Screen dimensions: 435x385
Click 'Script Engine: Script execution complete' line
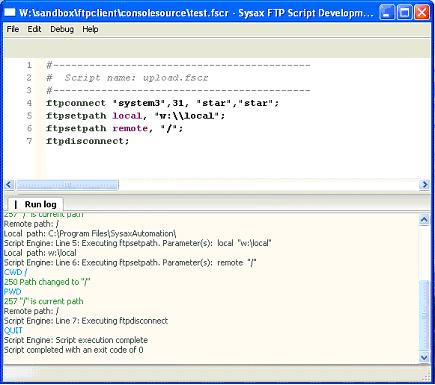point(76,340)
